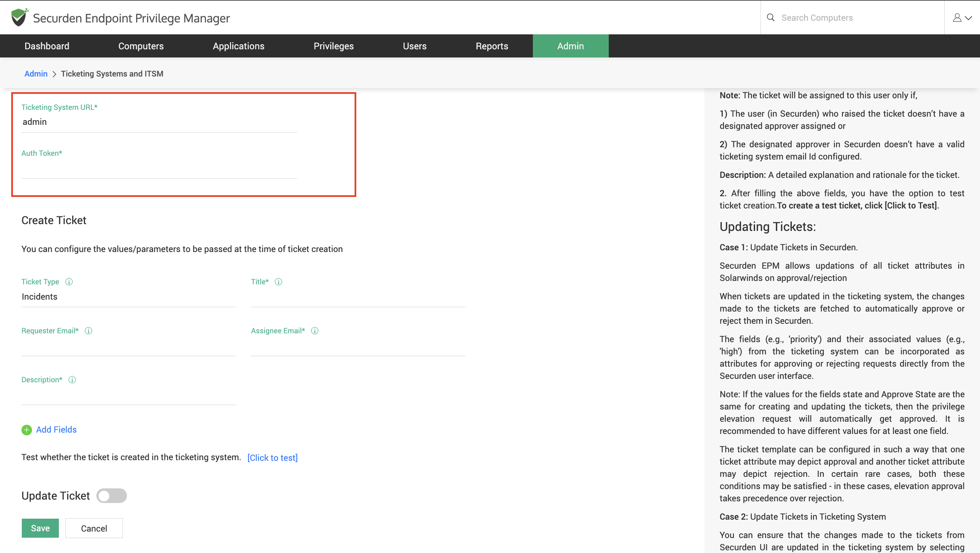Click the [Click to test] link
Screen dimensions: 980x553
click(272, 457)
